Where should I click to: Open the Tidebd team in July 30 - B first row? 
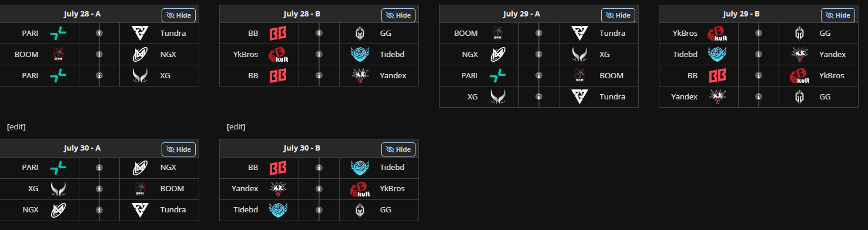393,168
